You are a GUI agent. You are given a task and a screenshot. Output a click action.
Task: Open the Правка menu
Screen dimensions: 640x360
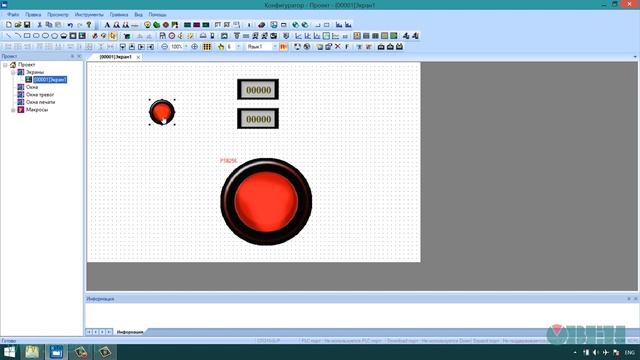33,14
